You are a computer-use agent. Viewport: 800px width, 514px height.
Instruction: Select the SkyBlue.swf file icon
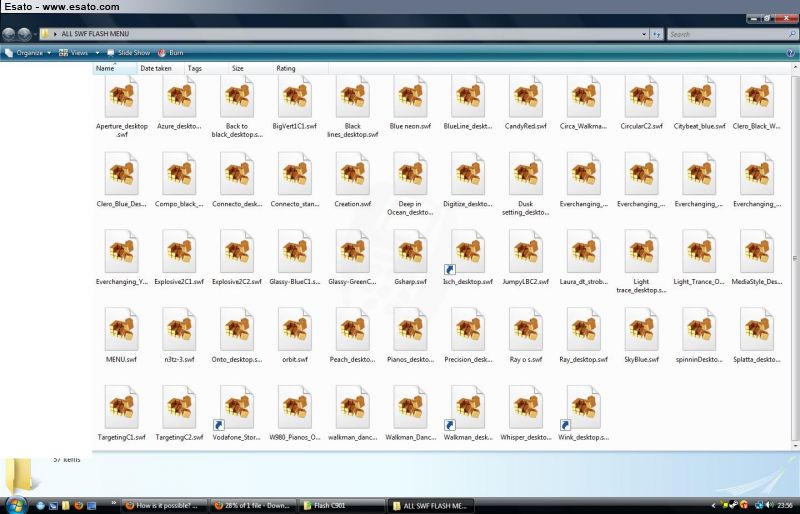pyautogui.click(x=641, y=331)
